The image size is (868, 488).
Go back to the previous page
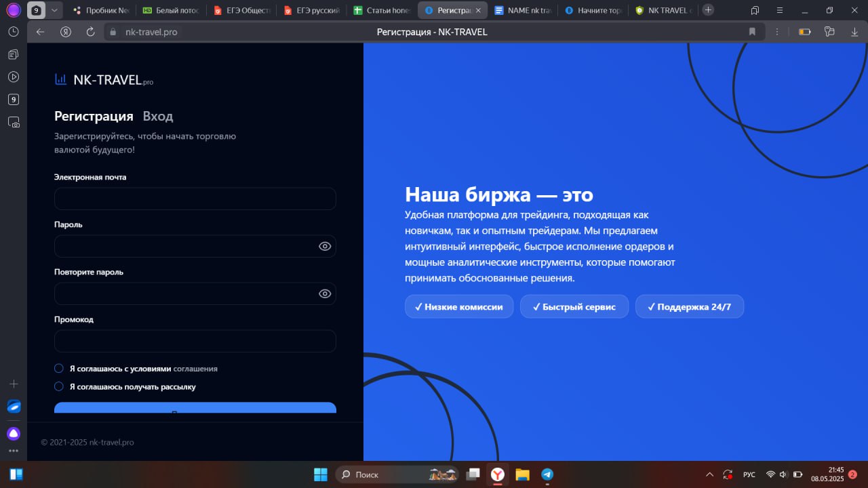(41, 32)
